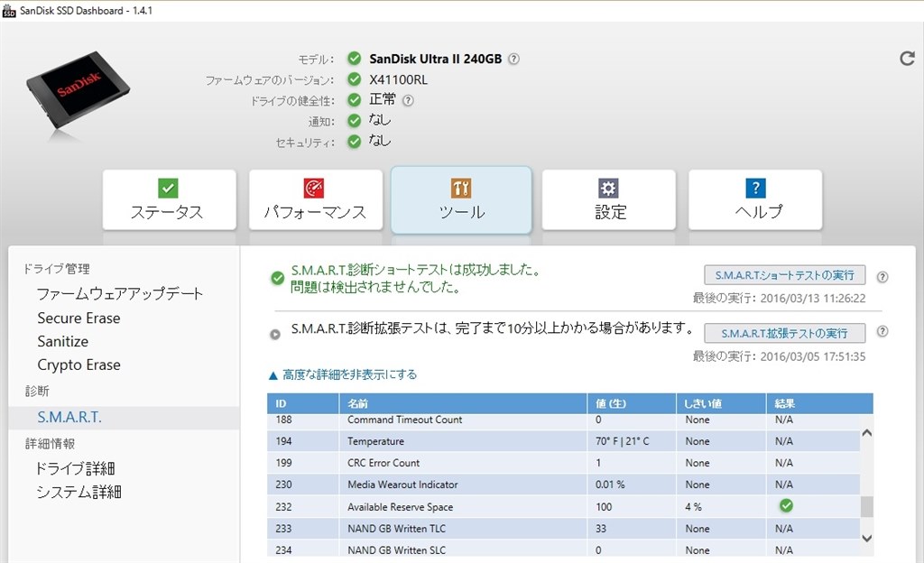This screenshot has width=924, height=563.
Task: Click last run date 2016/03/13 11:26:22
Action: pyautogui.click(x=813, y=299)
